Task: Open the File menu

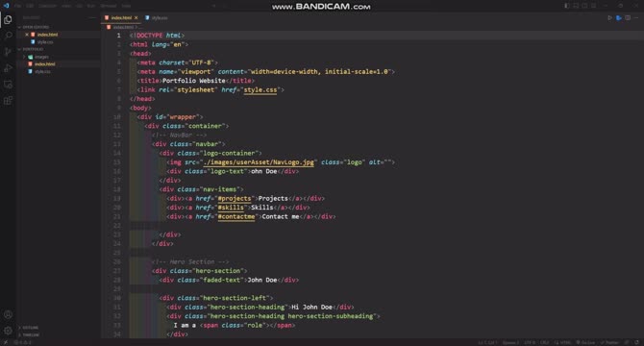Action: (17, 6)
